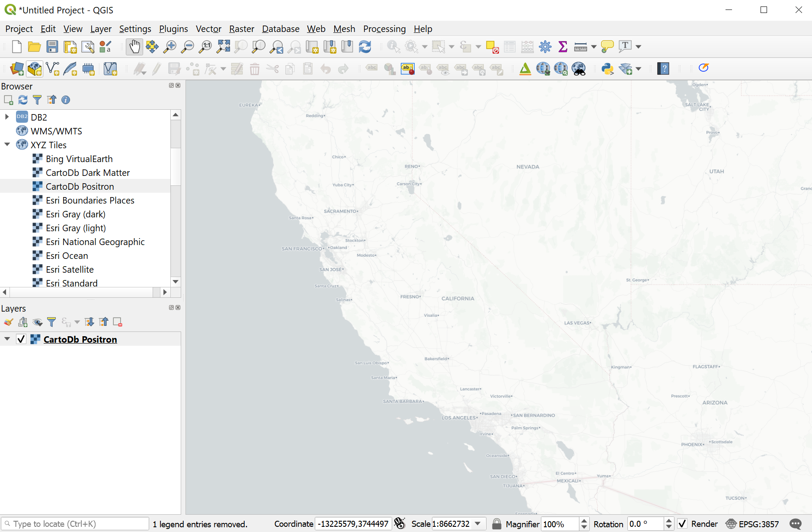Open the Plugins menu
The width and height of the screenshot is (812, 532).
pos(173,29)
